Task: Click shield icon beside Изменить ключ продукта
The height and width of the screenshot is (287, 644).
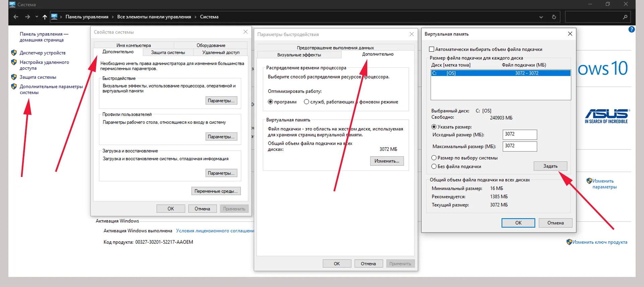Action: [569, 242]
